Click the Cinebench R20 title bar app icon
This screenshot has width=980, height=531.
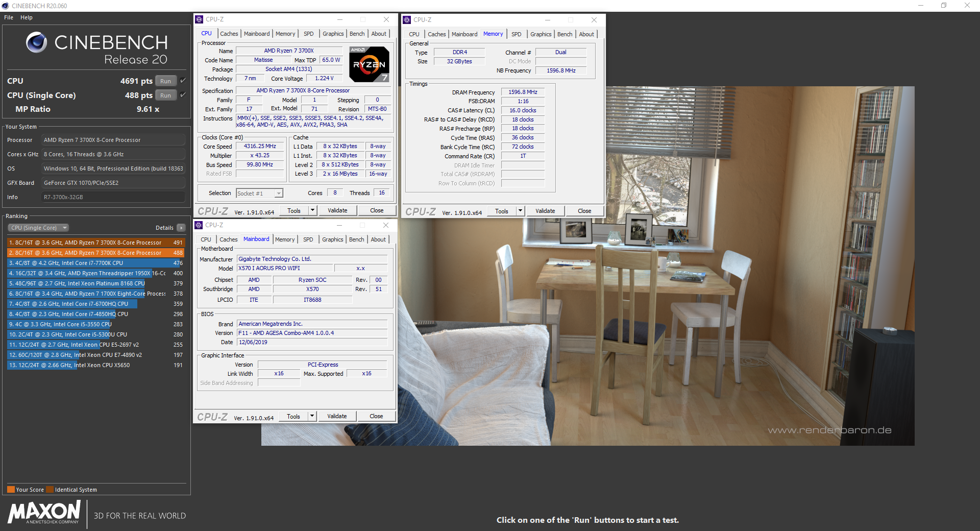pos(5,6)
